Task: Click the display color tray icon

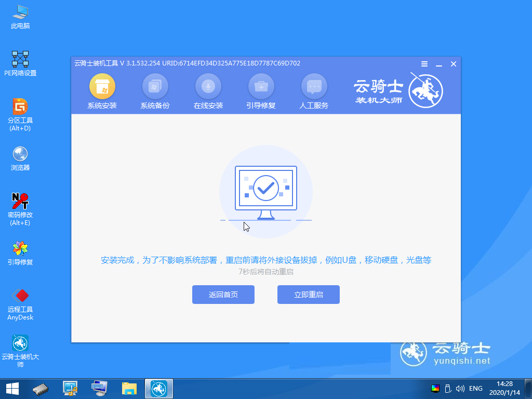Action: click(x=435, y=389)
